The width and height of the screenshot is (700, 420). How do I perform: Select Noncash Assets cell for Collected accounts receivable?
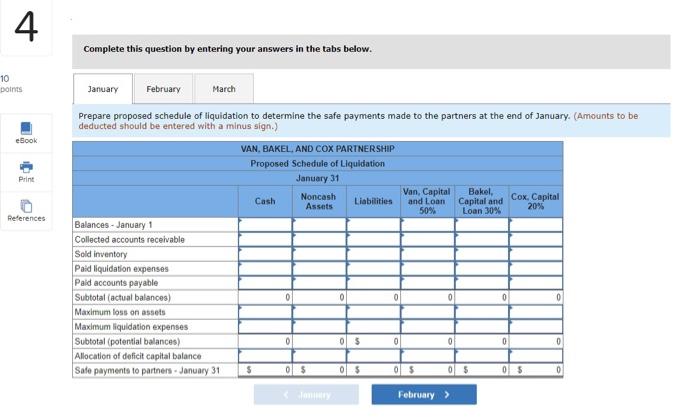tap(320, 239)
